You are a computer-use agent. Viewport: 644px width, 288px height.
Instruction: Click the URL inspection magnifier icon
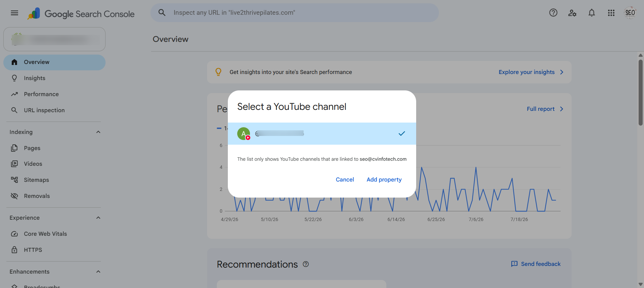[x=14, y=110]
